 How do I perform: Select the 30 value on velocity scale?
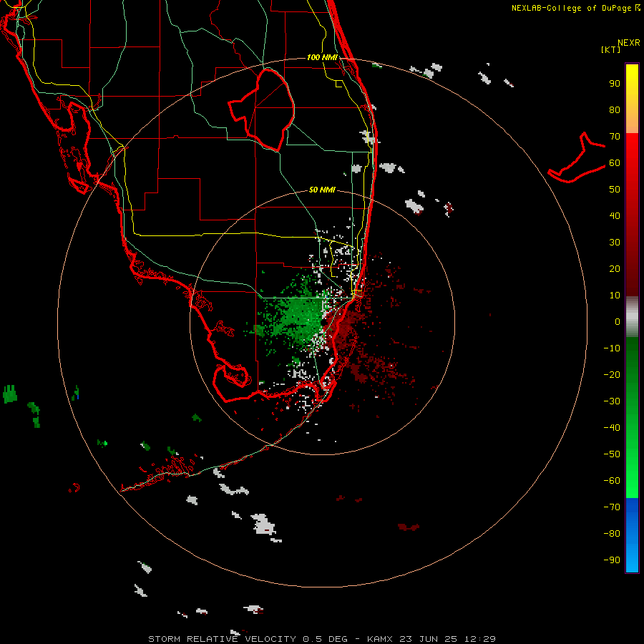point(615,243)
